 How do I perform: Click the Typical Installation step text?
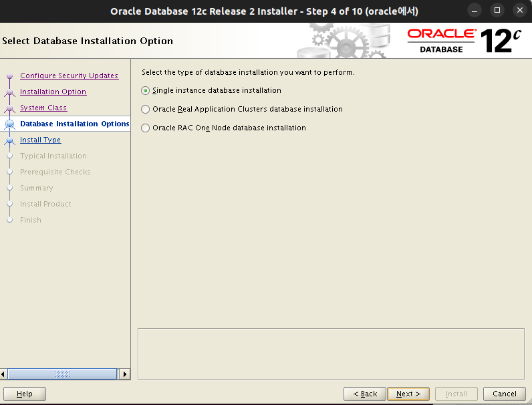coord(53,156)
